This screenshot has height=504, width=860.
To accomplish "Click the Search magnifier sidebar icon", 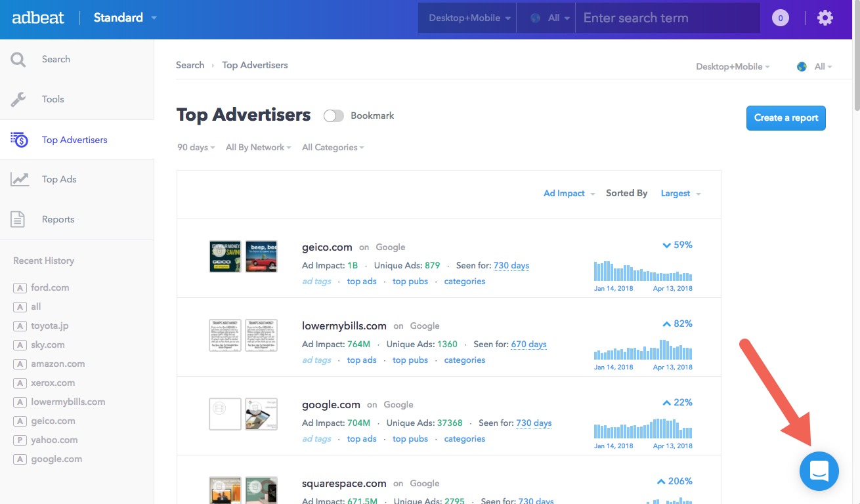I will tap(18, 60).
